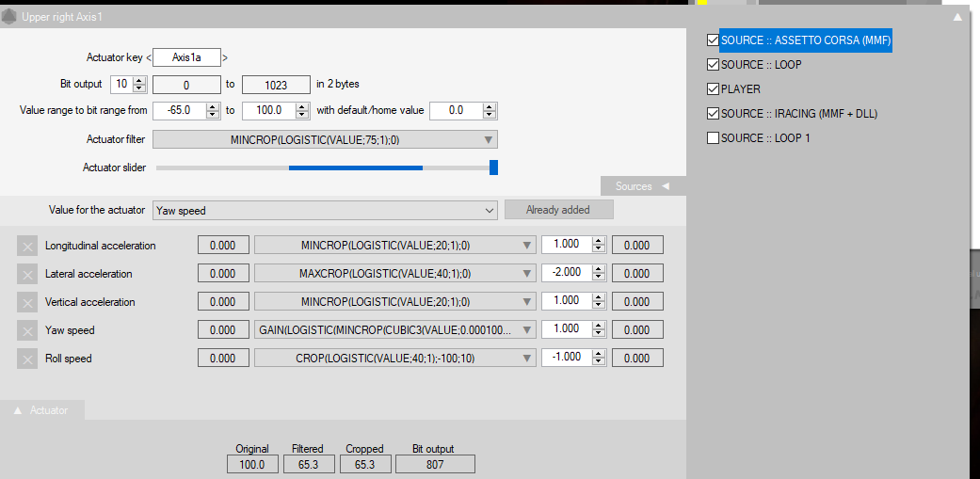980x479 pixels.
Task: Delete the Vertical acceleration source row
Action: coord(27,302)
